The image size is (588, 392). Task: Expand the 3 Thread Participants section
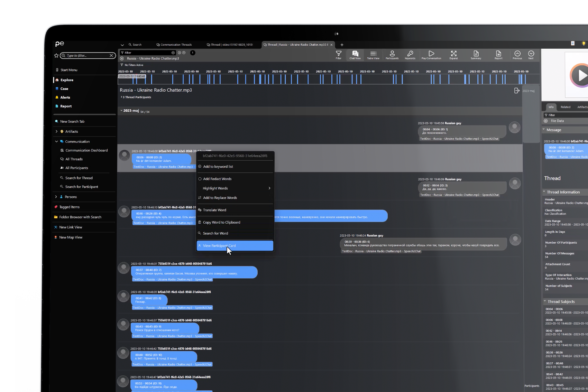[121, 97]
